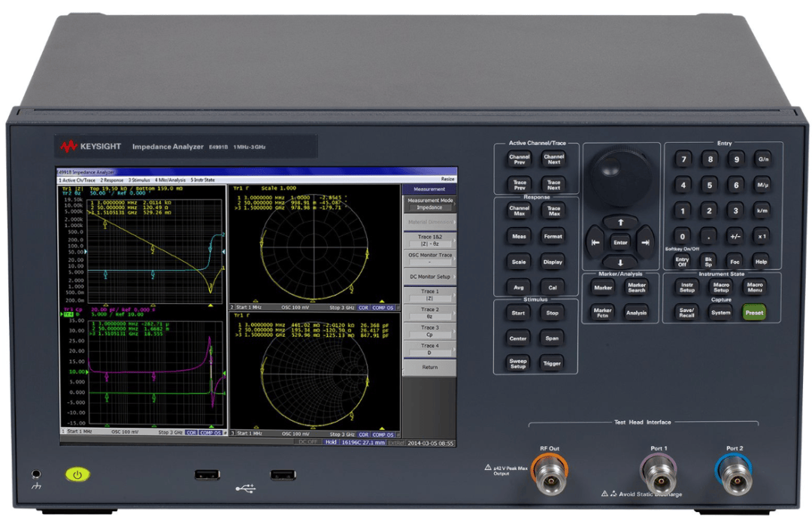
Task: Click the Smith chart in bottom-right pane
Action: 314,374
